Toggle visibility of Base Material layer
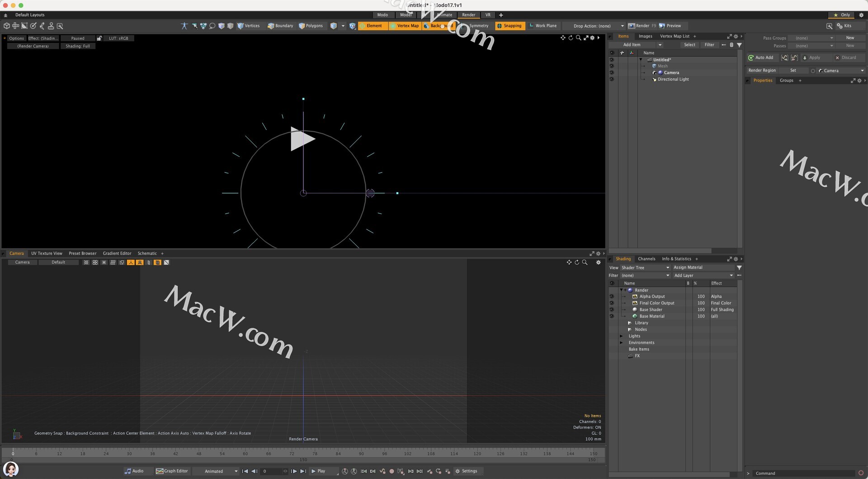This screenshot has height=479, width=868. [612, 317]
